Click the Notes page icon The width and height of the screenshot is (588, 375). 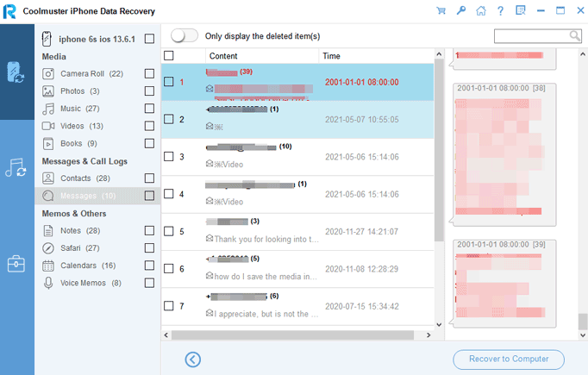tap(48, 231)
